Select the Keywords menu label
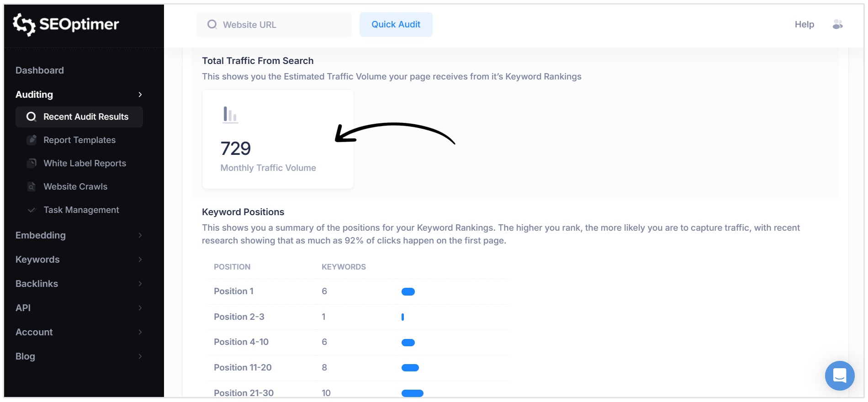Image resolution: width=868 pixels, height=402 pixels. pyautogui.click(x=37, y=259)
